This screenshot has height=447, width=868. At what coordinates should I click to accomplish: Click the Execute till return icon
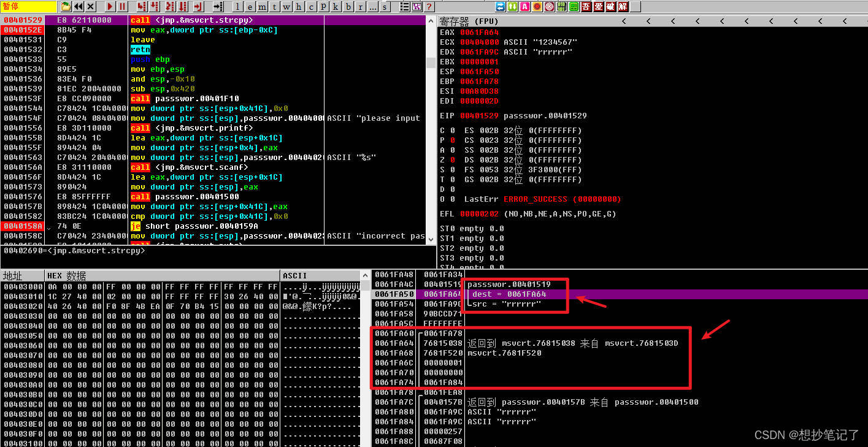[198, 7]
